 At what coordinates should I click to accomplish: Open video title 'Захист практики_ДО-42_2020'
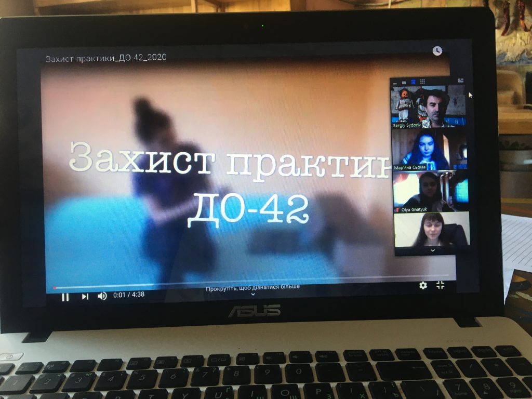coord(106,58)
